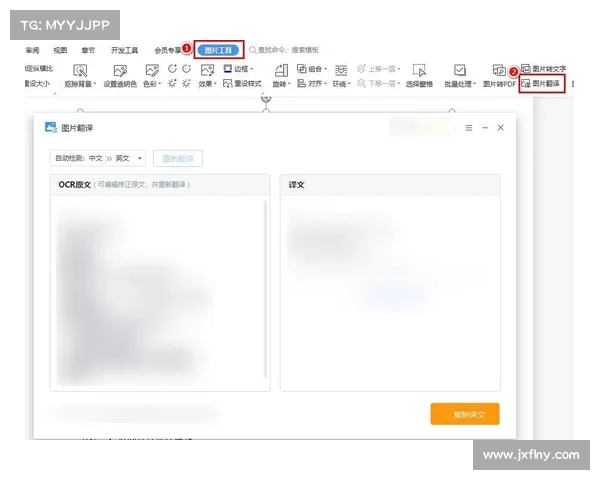
Task: Launch 图片转PDF picture to PDF
Action: (499, 76)
